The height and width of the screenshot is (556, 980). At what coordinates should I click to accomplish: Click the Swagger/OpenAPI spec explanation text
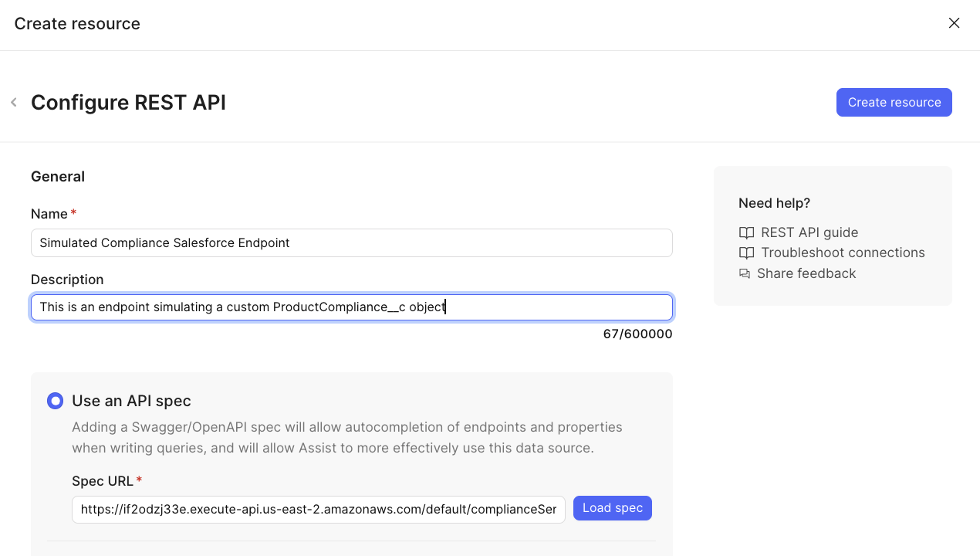coord(347,437)
